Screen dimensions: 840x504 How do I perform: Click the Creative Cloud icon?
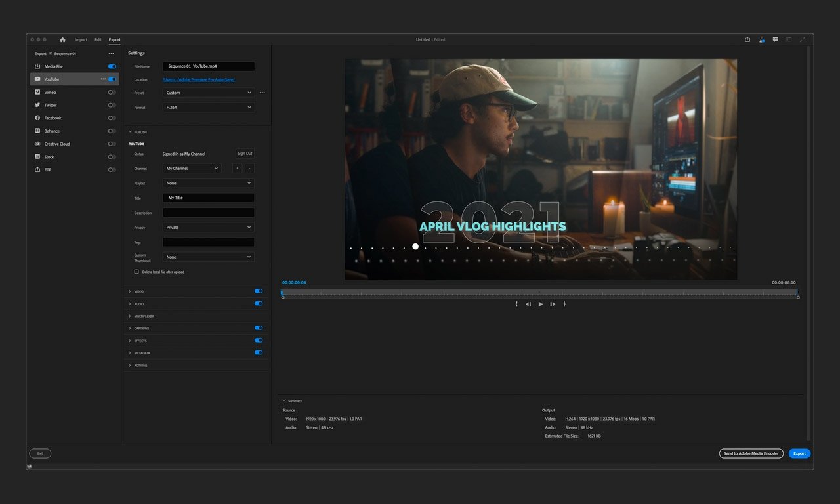click(38, 144)
